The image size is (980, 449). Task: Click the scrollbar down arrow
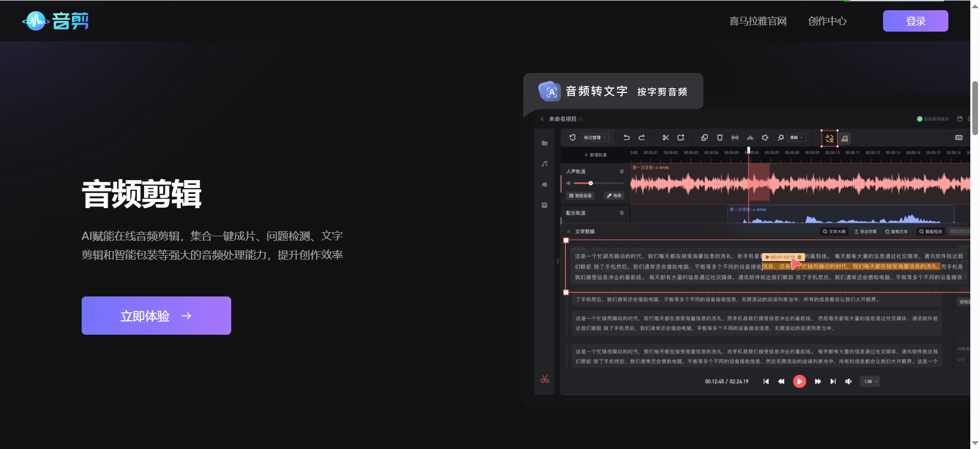click(x=975, y=444)
